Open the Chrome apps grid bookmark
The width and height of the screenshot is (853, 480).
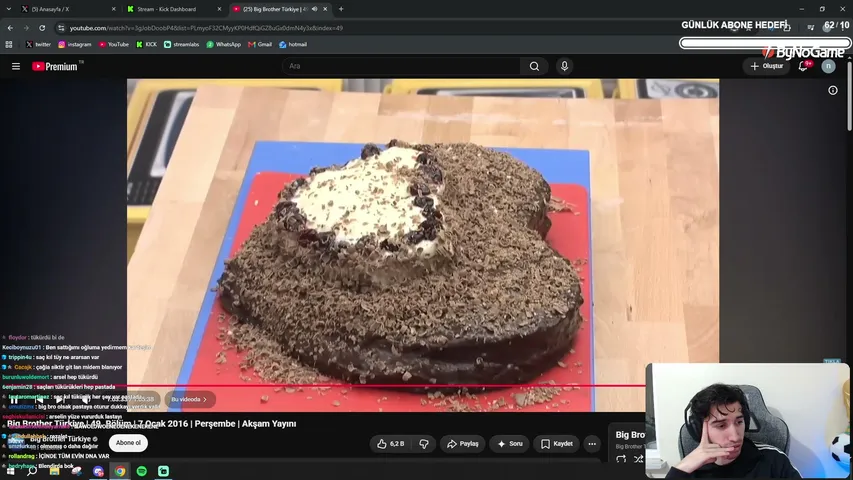9,45
